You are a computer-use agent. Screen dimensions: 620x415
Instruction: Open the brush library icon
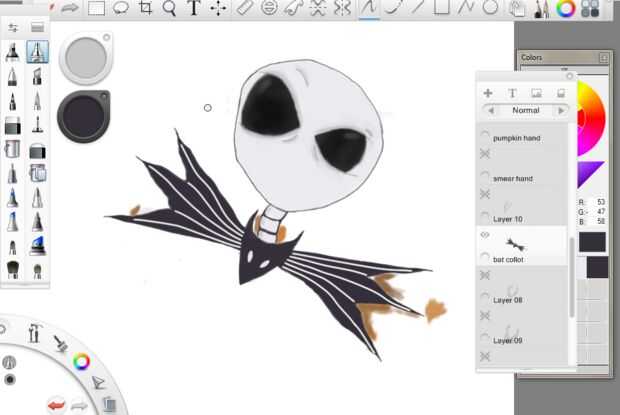(x=38, y=27)
